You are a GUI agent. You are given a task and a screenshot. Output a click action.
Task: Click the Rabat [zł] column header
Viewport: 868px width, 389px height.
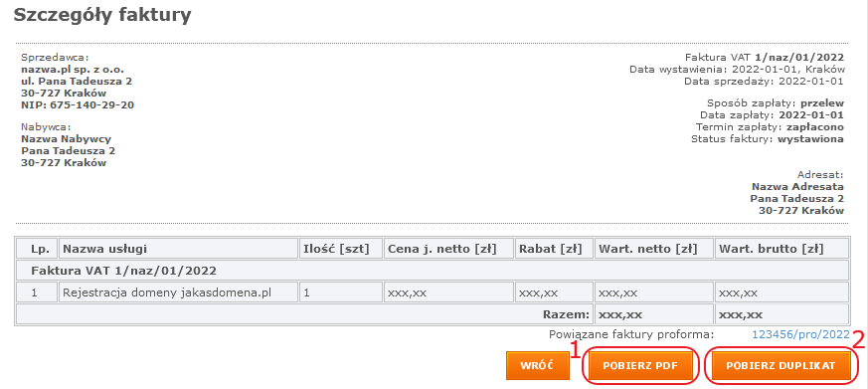(553, 249)
